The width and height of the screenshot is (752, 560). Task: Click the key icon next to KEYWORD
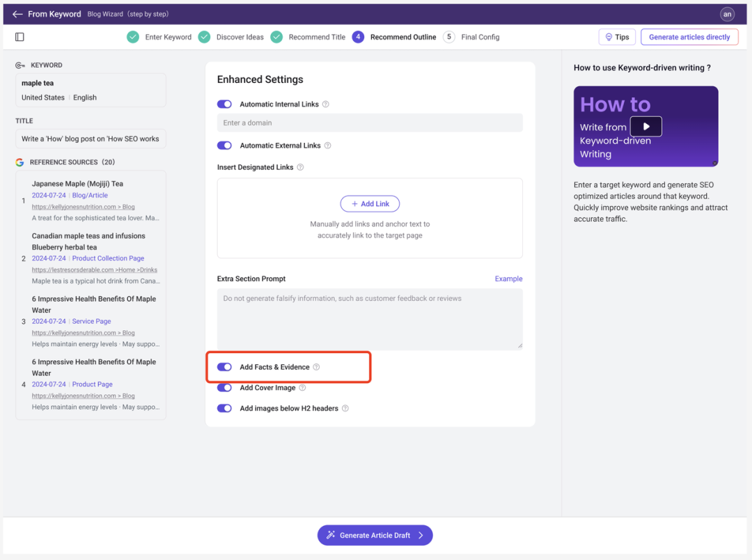[20, 65]
